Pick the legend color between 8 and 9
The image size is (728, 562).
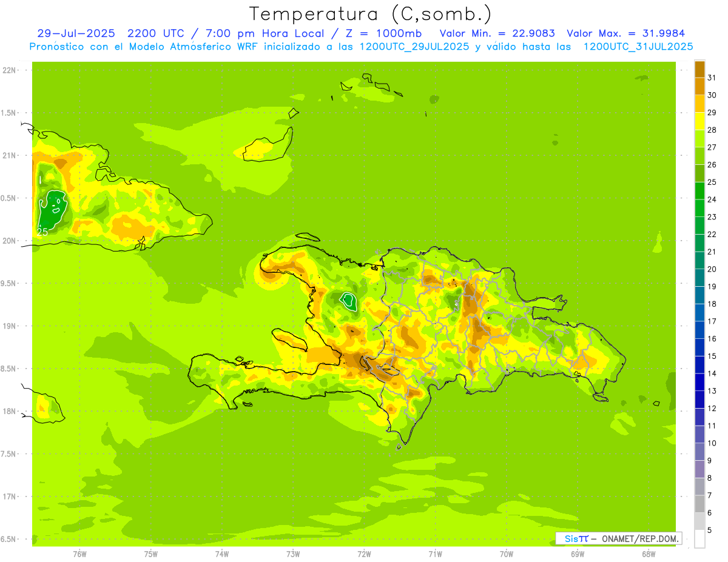tap(699, 469)
